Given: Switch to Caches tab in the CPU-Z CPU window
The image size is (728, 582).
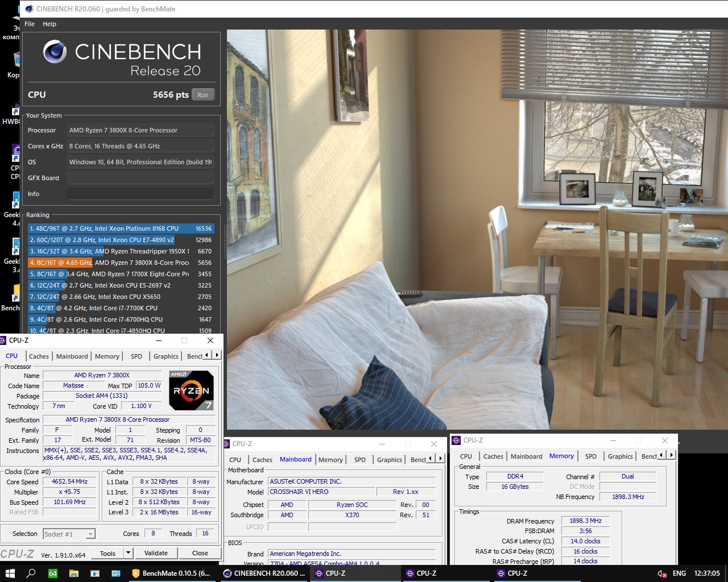Looking at the screenshot, I should tap(39, 356).
